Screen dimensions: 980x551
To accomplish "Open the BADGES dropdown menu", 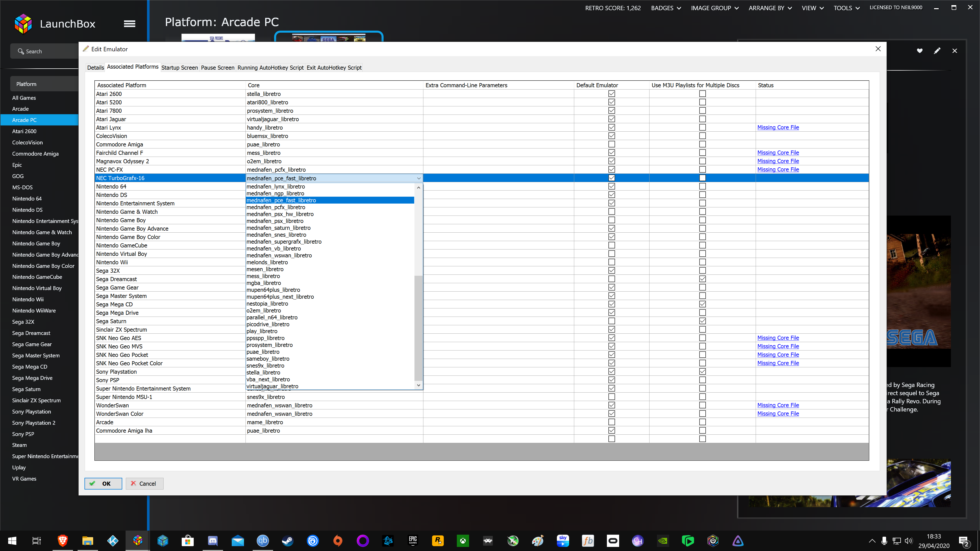I will coord(666,8).
